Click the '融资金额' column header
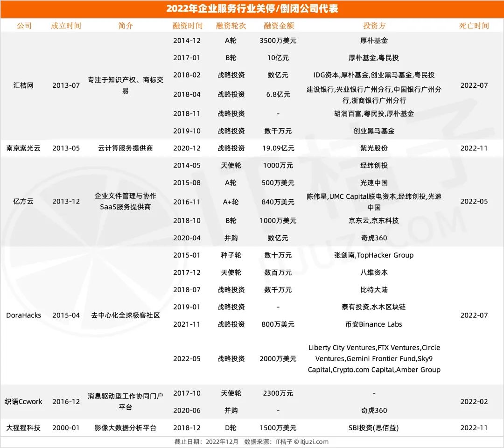 [278, 26]
